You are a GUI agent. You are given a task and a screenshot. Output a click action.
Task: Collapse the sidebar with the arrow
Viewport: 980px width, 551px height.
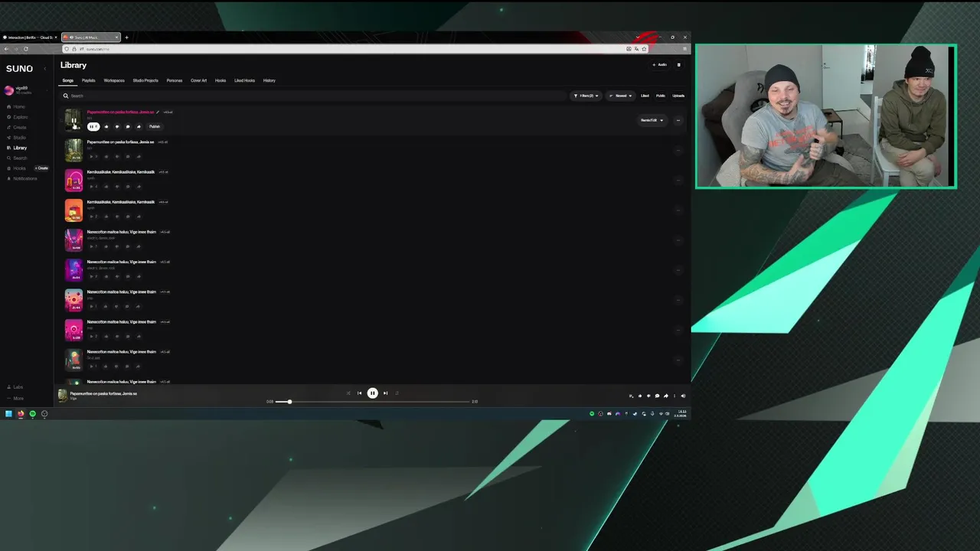[x=44, y=69]
